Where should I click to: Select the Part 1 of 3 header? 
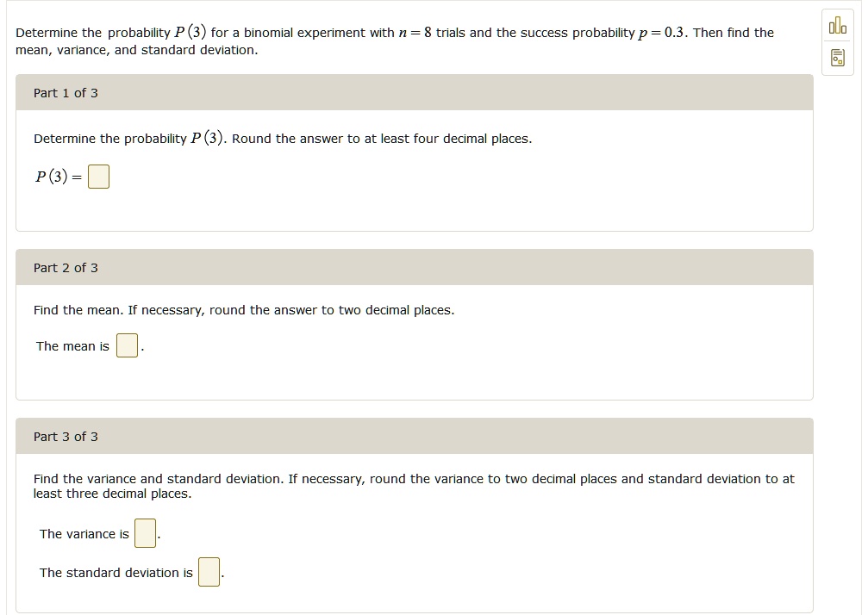coord(66,92)
